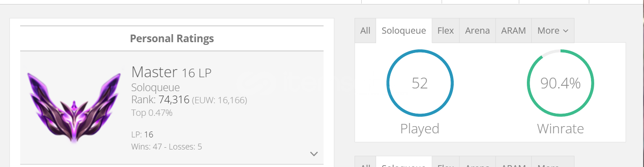Image resolution: width=644 pixels, height=167 pixels.
Task: Click the Master 16 LP title
Action: coord(171,72)
